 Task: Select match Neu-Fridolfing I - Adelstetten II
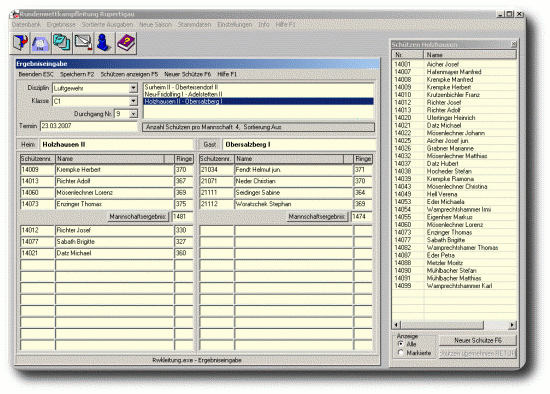[x=259, y=94]
